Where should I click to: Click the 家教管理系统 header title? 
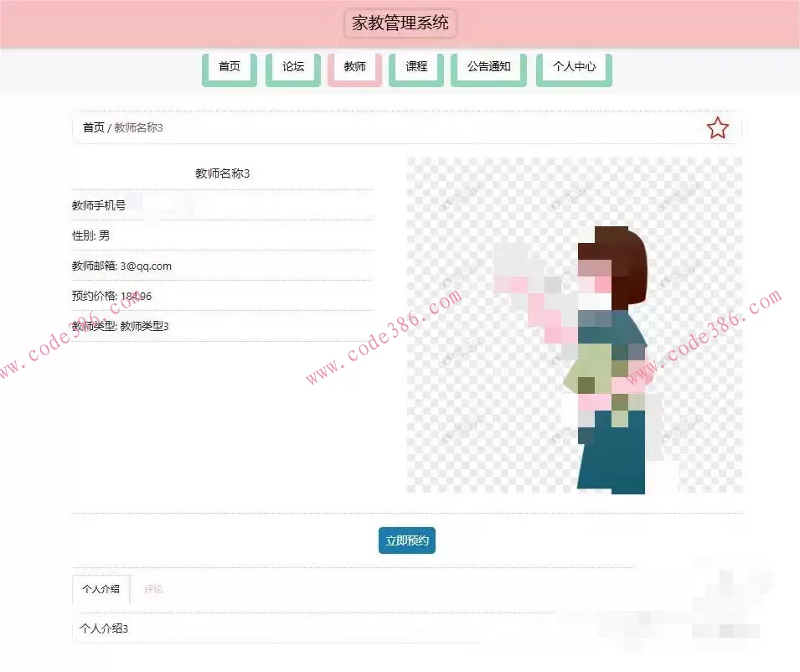point(400,23)
